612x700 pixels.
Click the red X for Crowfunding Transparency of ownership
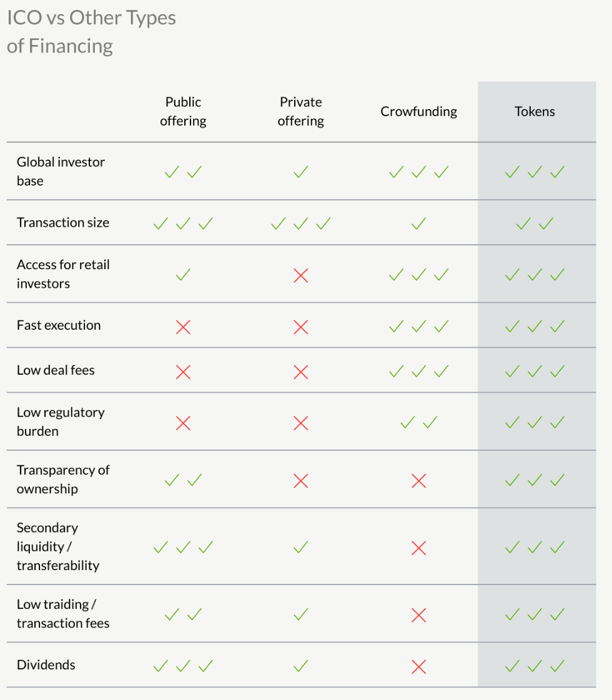pyautogui.click(x=418, y=480)
